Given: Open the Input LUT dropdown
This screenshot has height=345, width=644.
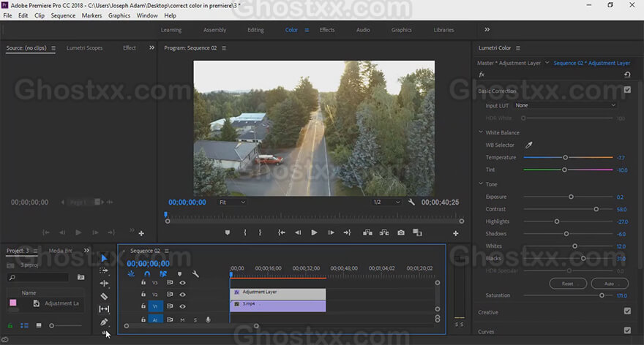Looking at the screenshot, I should click(x=565, y=105).
